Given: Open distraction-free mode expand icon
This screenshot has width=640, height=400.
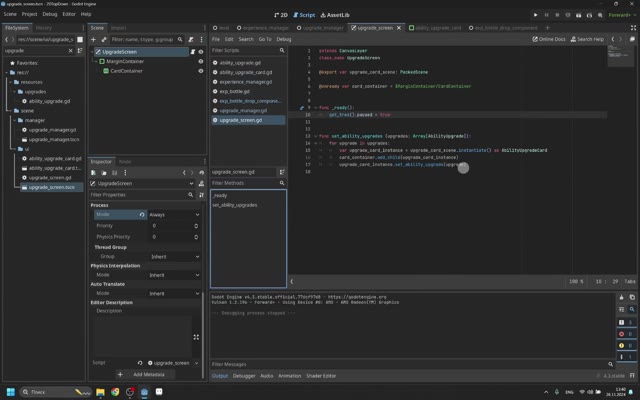Looking at the screenshot, I should click(x=633, y=28).
